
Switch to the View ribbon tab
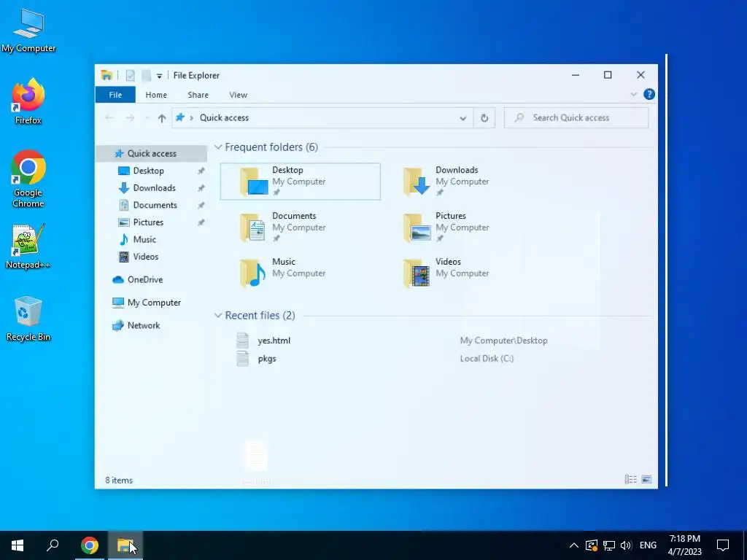pyautogui.click(x=238, y=95)
